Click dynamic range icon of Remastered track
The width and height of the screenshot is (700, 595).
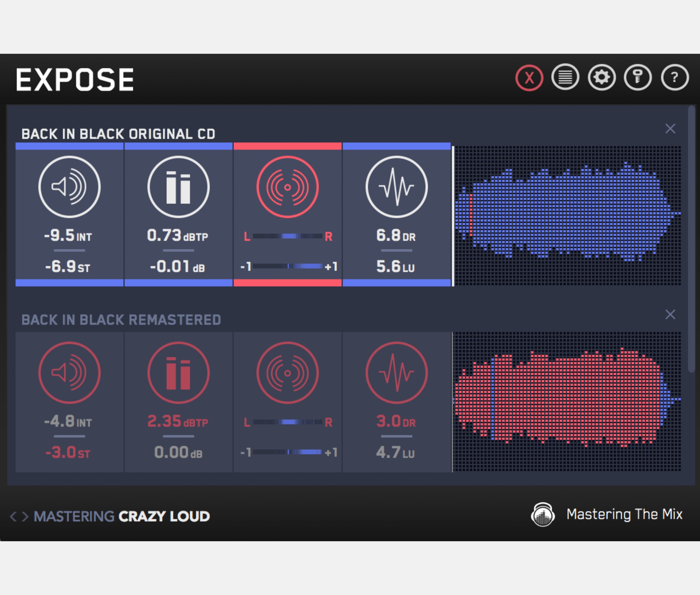point(396,372)
